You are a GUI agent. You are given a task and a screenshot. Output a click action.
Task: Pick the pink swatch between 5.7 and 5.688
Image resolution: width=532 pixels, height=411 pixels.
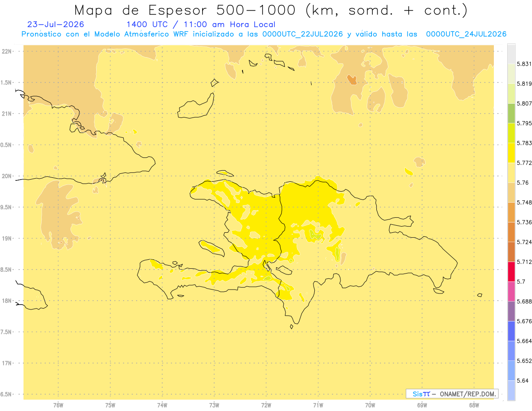click(x=511, y=291)
